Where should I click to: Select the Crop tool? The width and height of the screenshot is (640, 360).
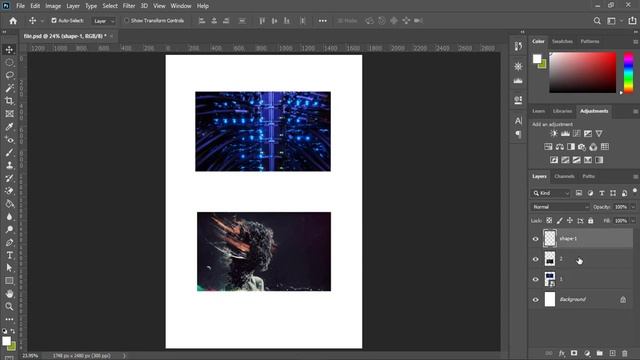pyautogui.click(x=9, y=101)
